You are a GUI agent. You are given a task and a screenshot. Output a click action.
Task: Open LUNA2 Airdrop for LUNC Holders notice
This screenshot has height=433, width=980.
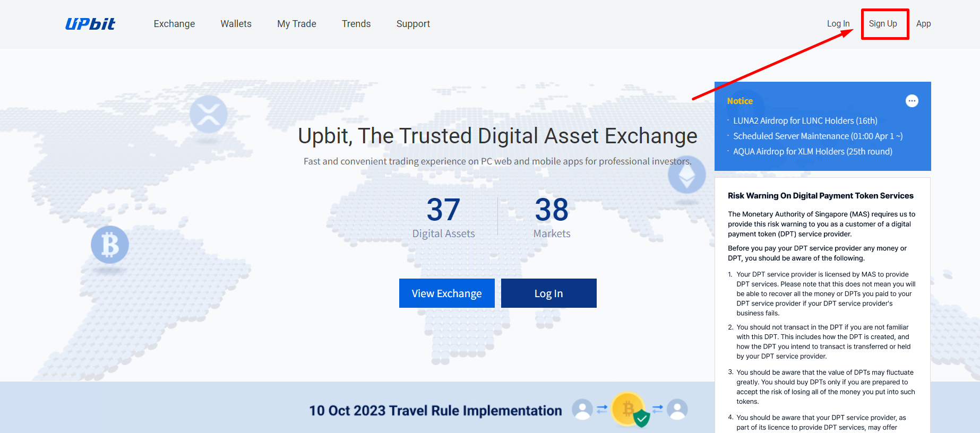pyautogui.click(x=805, y=121)
